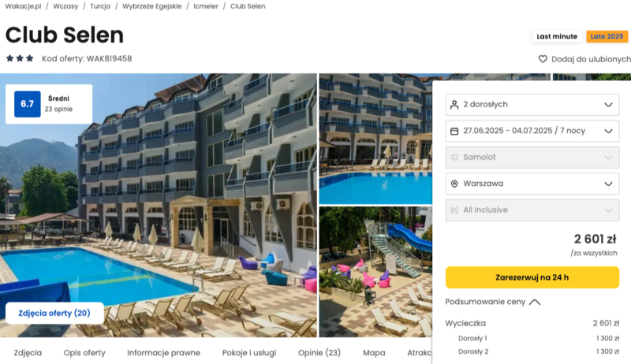Click the cutlery icon beside All Inclusive

pos(454,210)
